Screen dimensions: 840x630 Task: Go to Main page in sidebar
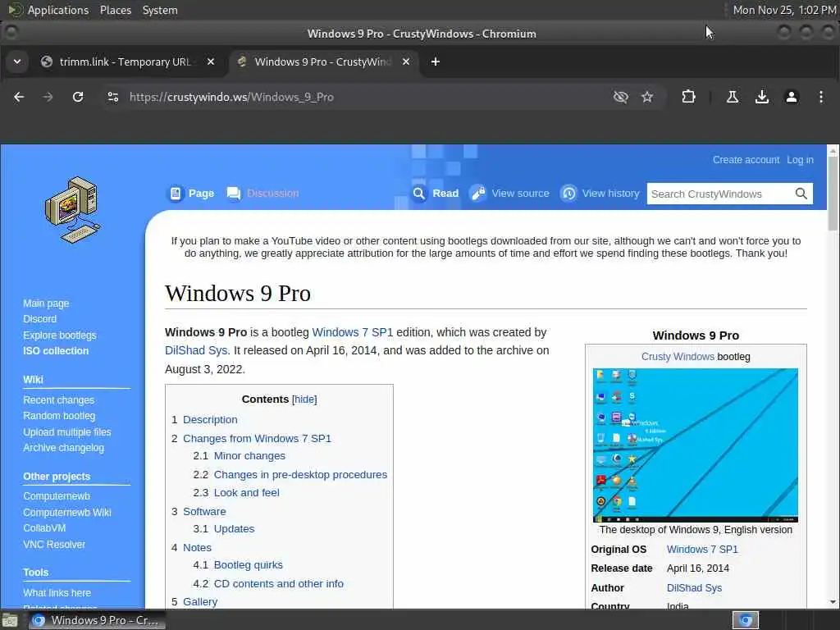pos(46,304)
